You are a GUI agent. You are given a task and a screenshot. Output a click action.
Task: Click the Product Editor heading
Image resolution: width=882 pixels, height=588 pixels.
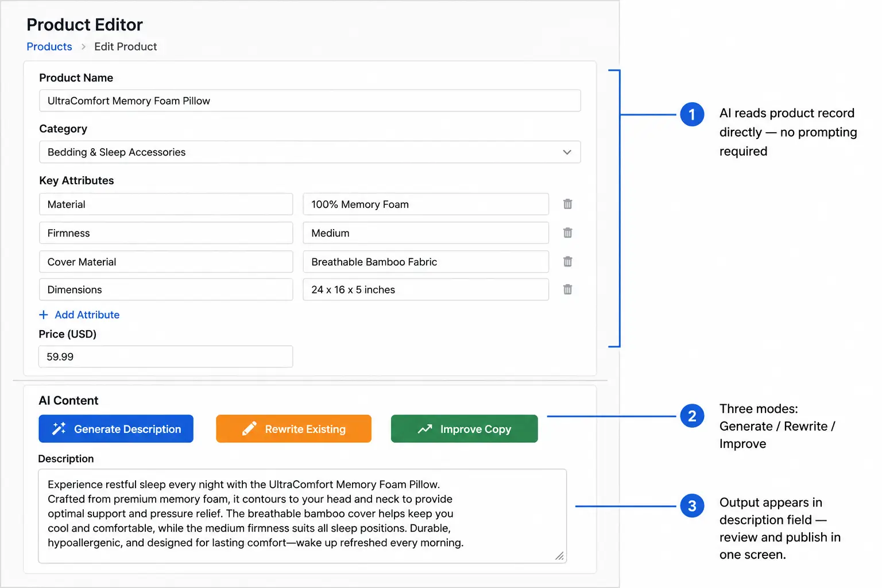(84, 25)
